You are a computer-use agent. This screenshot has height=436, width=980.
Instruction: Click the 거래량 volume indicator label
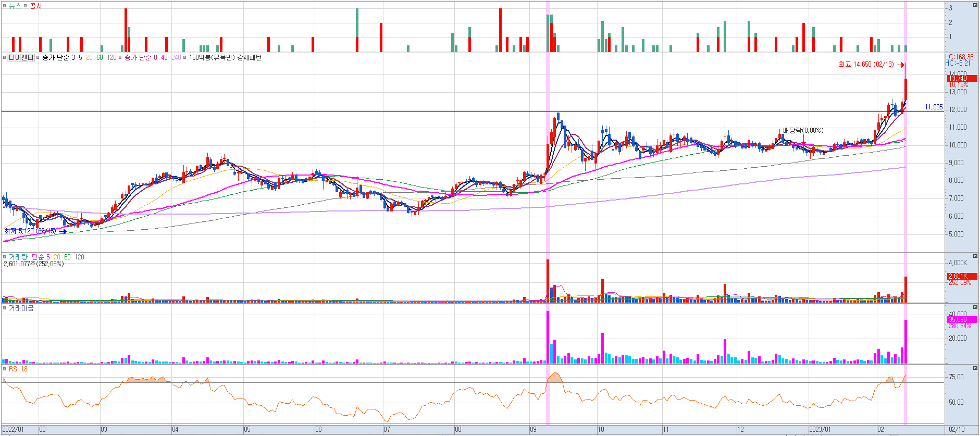tap(18, 257)
